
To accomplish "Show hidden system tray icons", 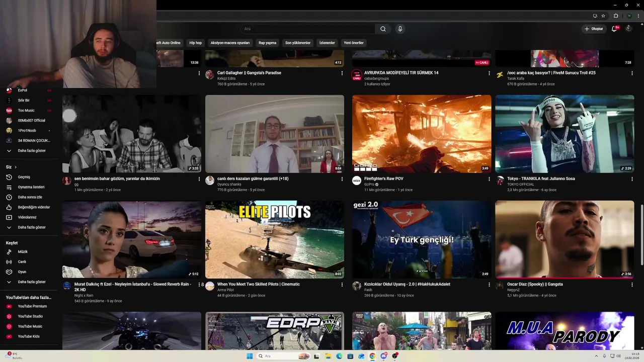I will click(597, 356).
